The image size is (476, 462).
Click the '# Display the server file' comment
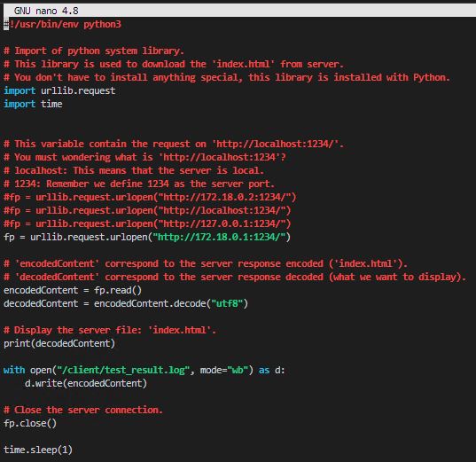pos(110,330)
